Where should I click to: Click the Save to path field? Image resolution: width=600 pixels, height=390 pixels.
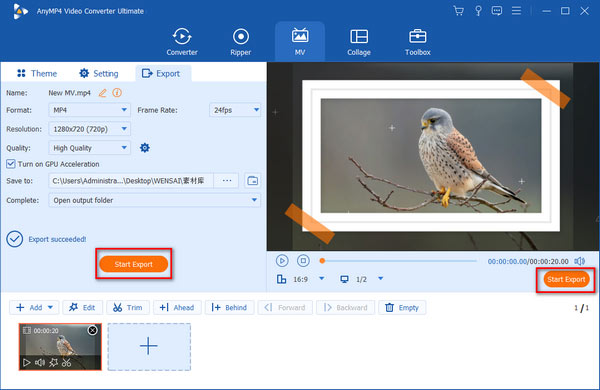coord(131,181)
